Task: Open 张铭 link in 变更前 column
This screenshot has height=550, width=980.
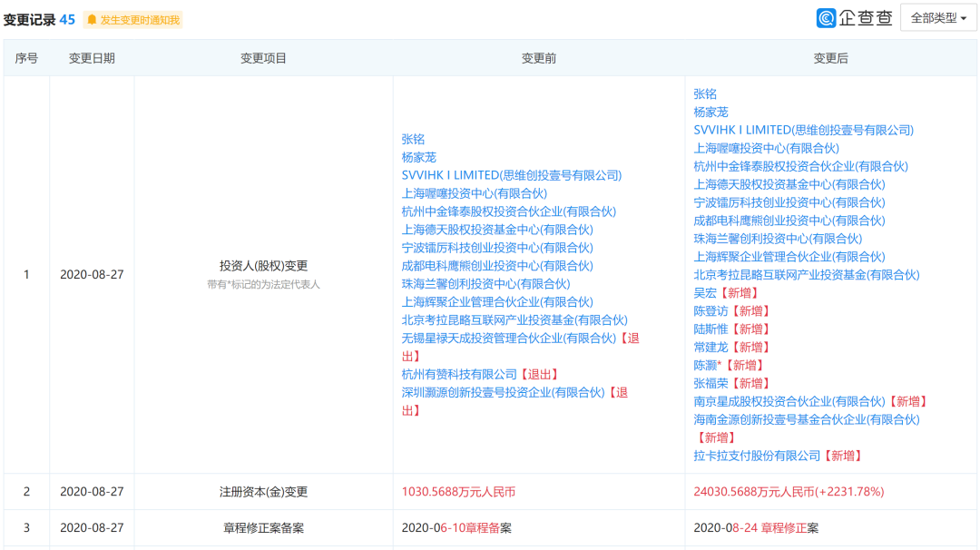Action: point(413,140)
